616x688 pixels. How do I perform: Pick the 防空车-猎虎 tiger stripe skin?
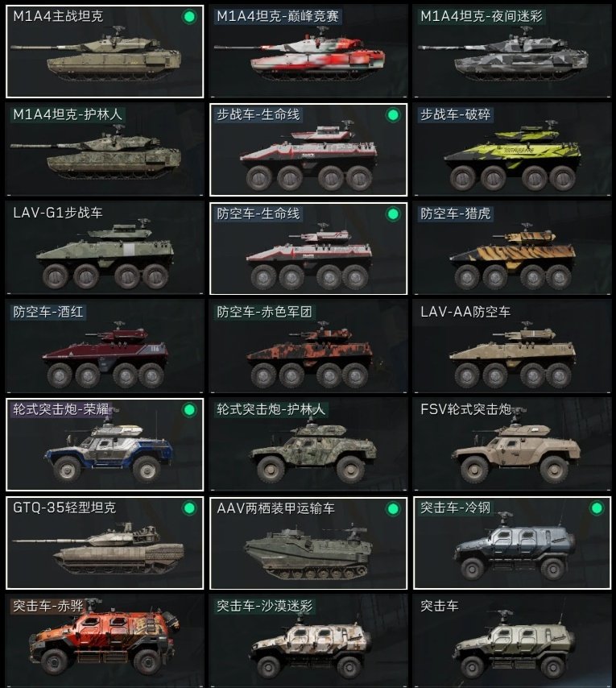click(x=512, y=248)
